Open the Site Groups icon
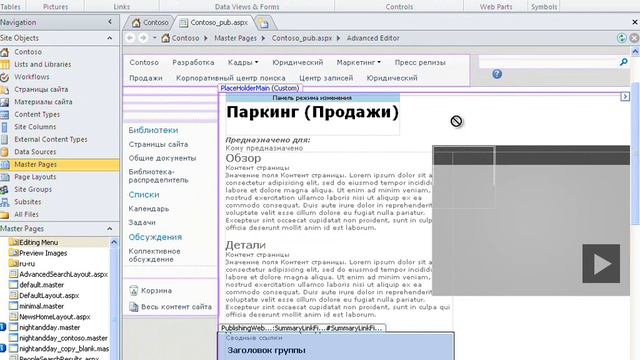The width and height of the screenshot is (640, 360). tap(4, 189)
